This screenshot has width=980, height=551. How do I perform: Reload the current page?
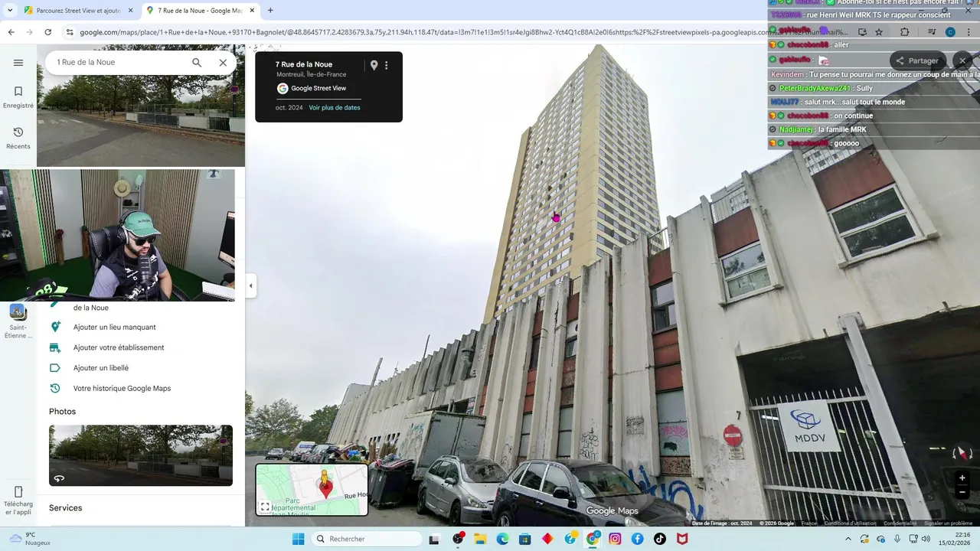(x=47, y=32)
